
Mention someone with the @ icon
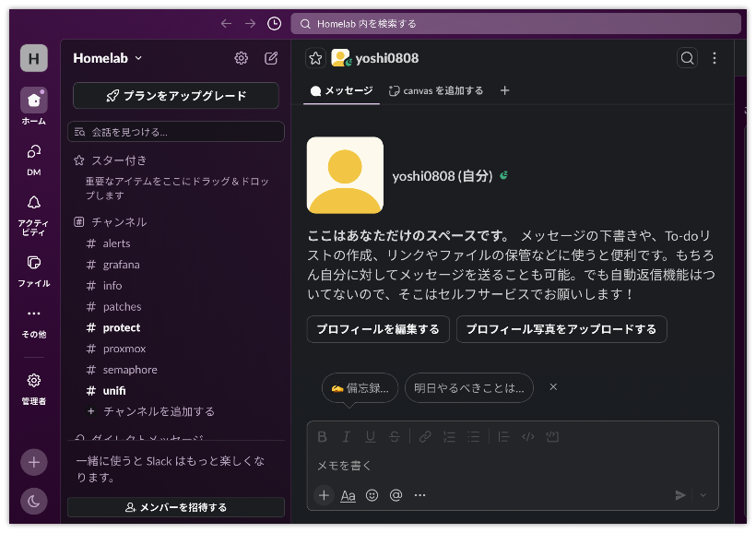pyautogui.click(x=396, y=495)
